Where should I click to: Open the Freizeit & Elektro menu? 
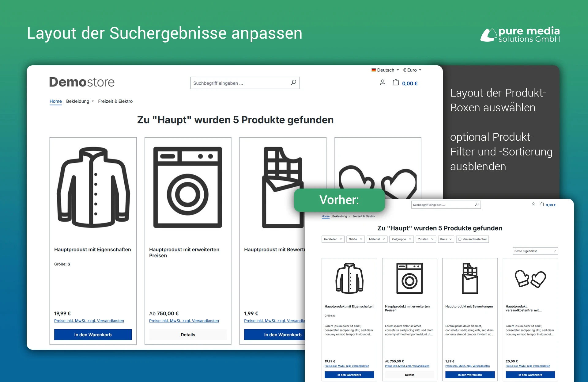point(115,101)
